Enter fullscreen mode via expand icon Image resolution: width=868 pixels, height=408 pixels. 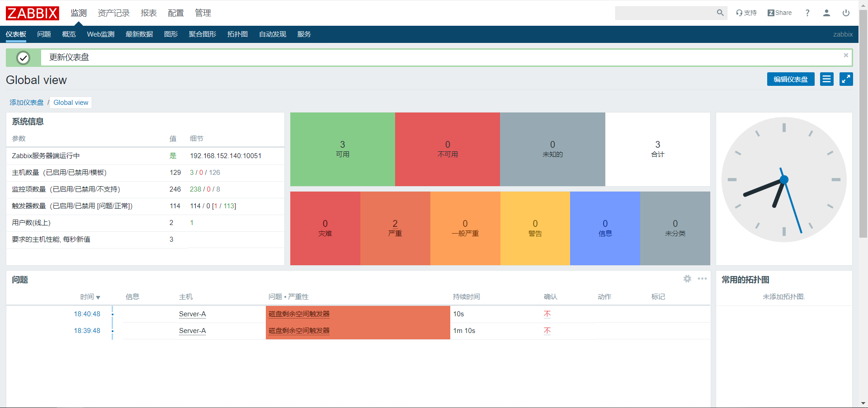846,79
